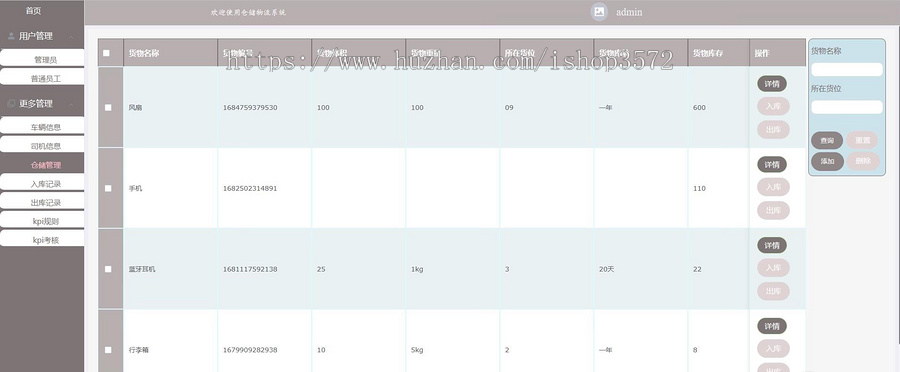The width and height of the screenshot is (900, 372).
Task: Collapse the 用户管理 section chevron
Action: click(x=71, y=37)
